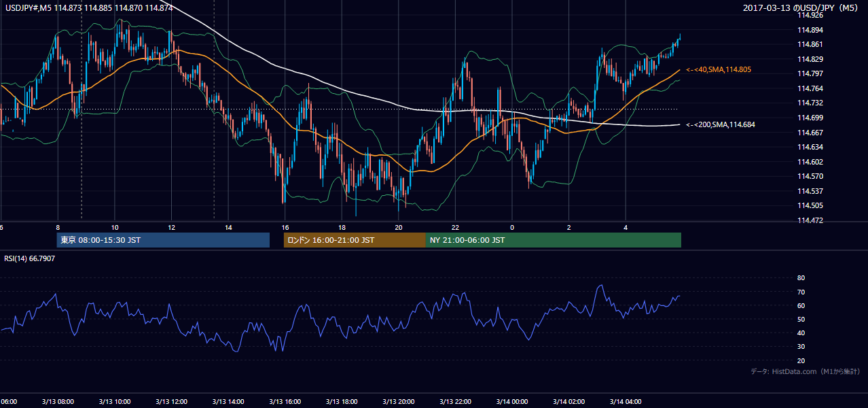Viewport: 868px width, 408px height.
Task: Click the 114.861 price axis label
Action: (809, 44)
